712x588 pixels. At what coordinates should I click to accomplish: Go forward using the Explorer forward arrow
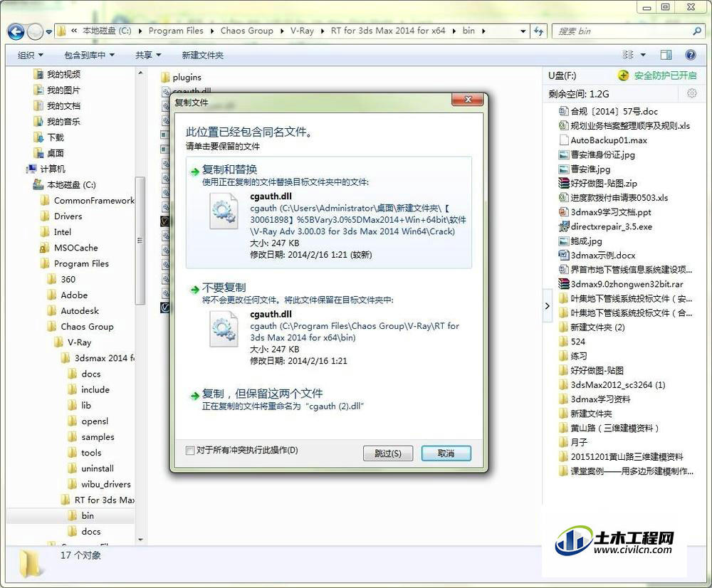[35, 31]
